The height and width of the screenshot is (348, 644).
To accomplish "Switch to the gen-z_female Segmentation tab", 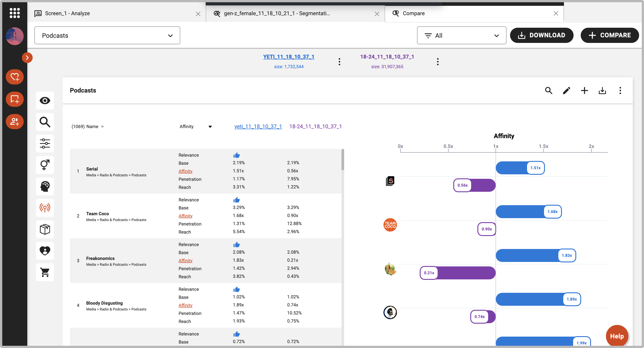I will click(277, 13).
